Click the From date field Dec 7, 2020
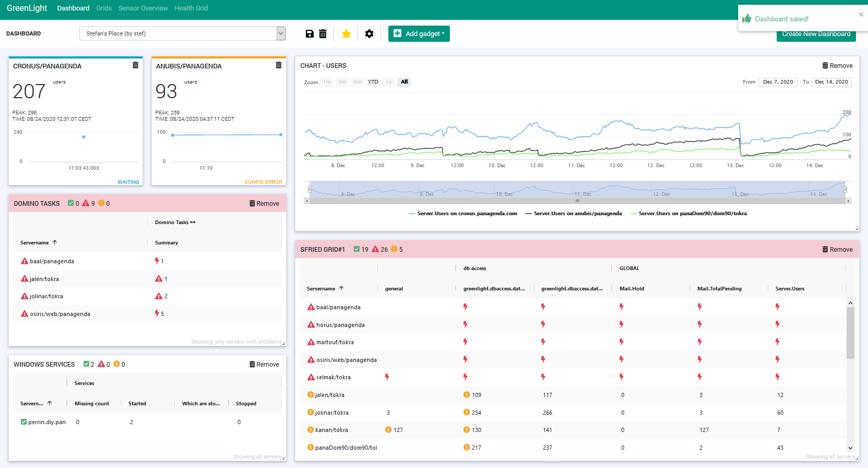The height and width of the screenshot is (468, 868). click(x=778, y=82)
